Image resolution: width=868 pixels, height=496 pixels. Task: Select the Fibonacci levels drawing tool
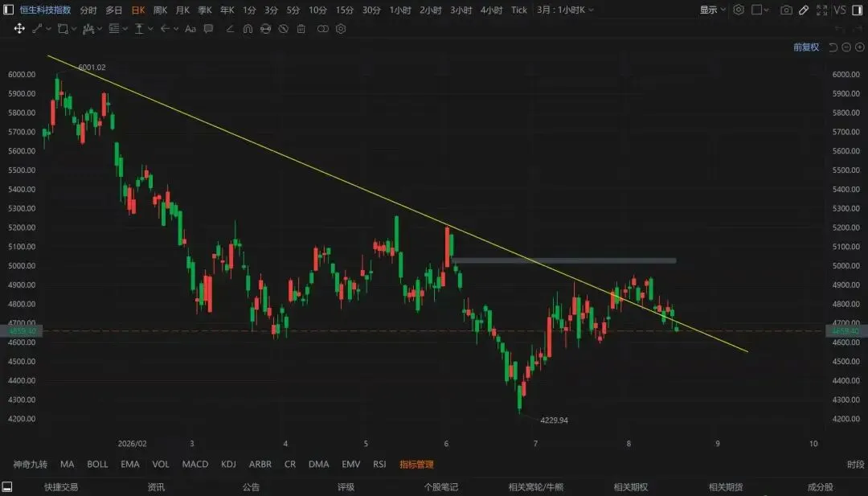point(114,29)
